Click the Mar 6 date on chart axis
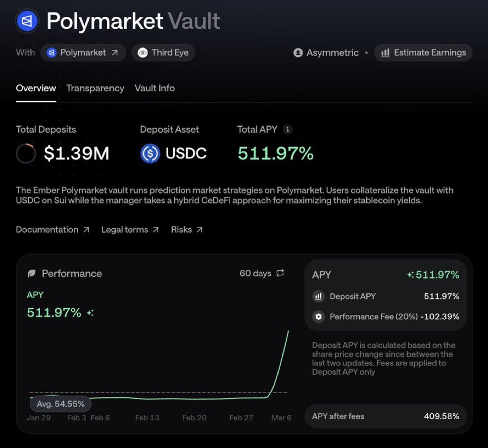 tap(281, 418)
